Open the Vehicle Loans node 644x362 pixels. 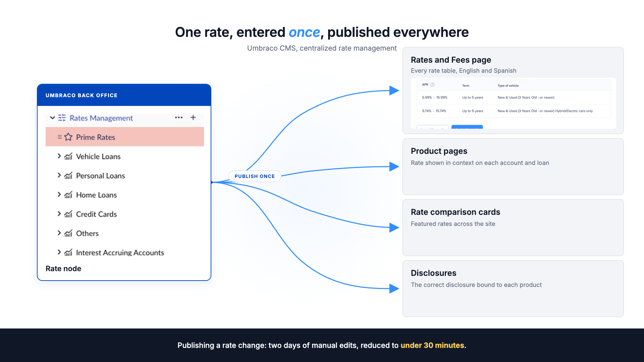[x=98, y=157]
